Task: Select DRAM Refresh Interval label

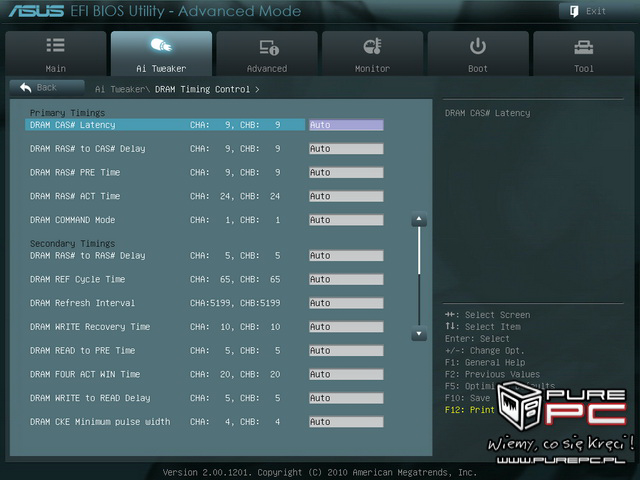Action: pyautogui.click(x=82, y=303)
